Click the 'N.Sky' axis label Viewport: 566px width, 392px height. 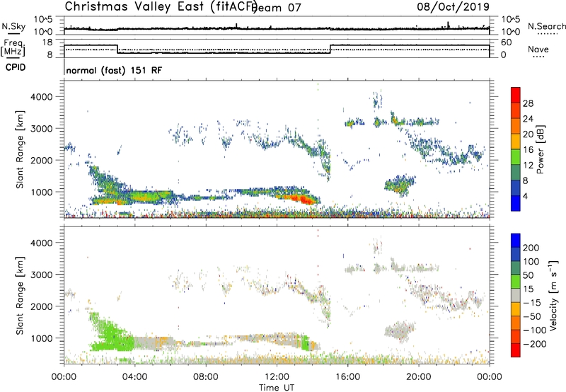click(x=13, y=26)
